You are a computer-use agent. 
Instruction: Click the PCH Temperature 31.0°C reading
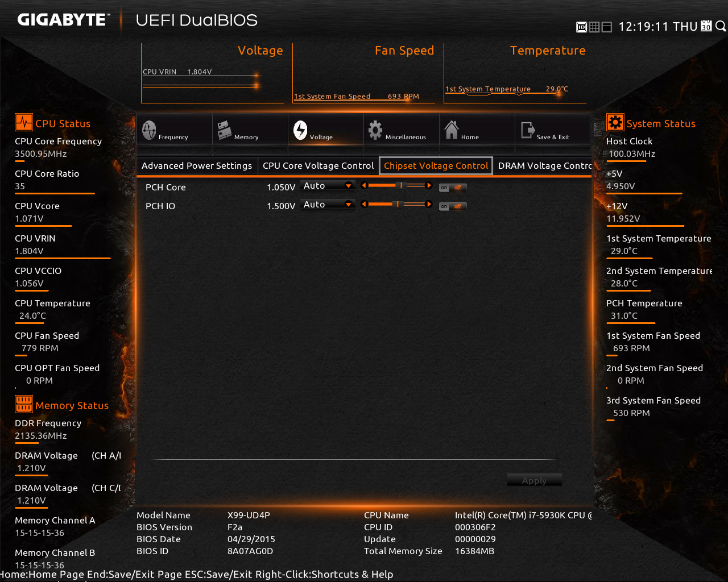click(x=624, y=316)
